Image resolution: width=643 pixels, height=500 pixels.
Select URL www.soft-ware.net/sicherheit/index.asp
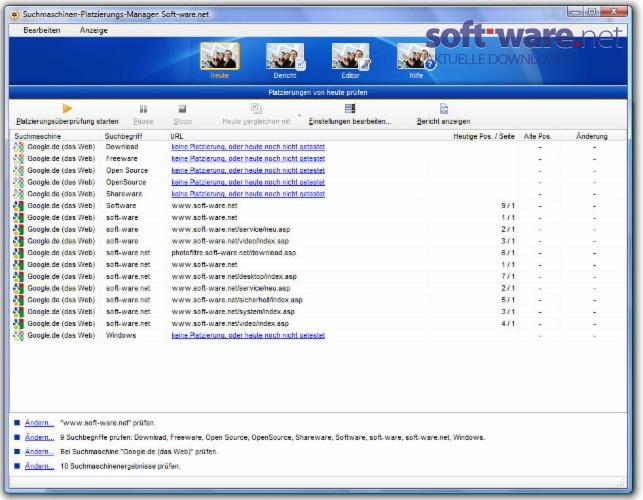237,300
